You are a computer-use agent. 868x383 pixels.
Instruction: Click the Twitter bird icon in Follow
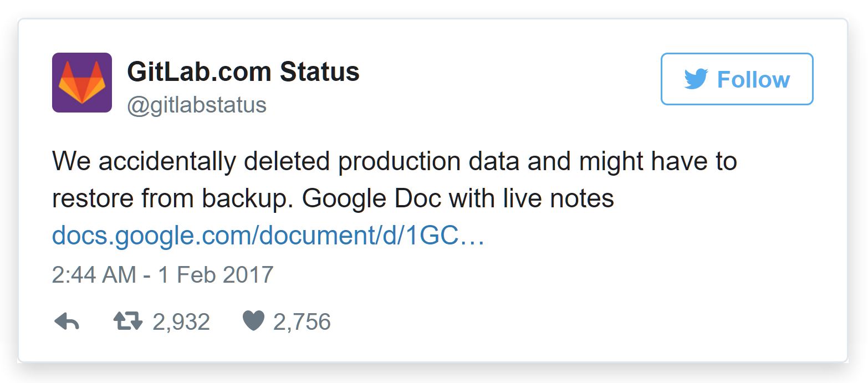[696, 79]
